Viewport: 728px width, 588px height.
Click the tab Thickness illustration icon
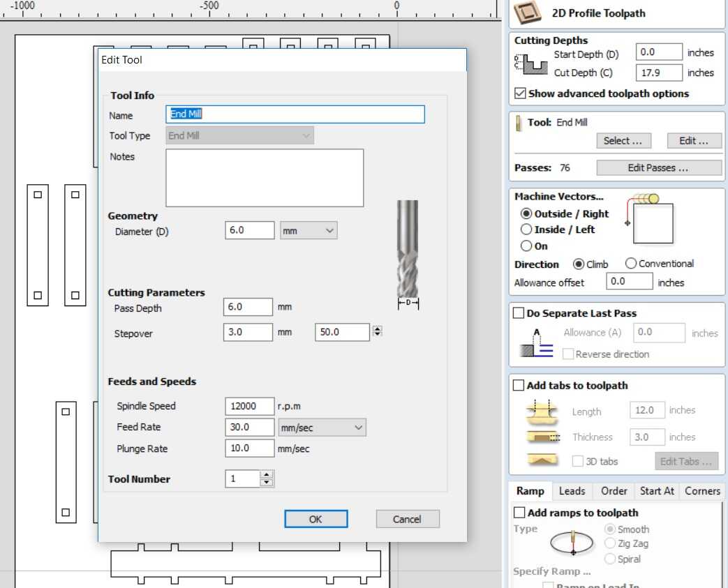coord(543,437)
